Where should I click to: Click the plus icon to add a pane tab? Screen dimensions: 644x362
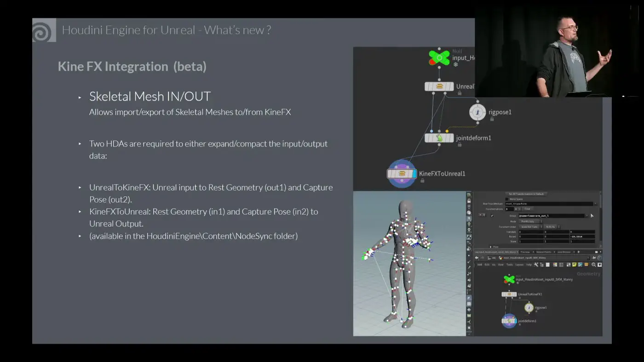pyautogui.click(x=579, y=252)
